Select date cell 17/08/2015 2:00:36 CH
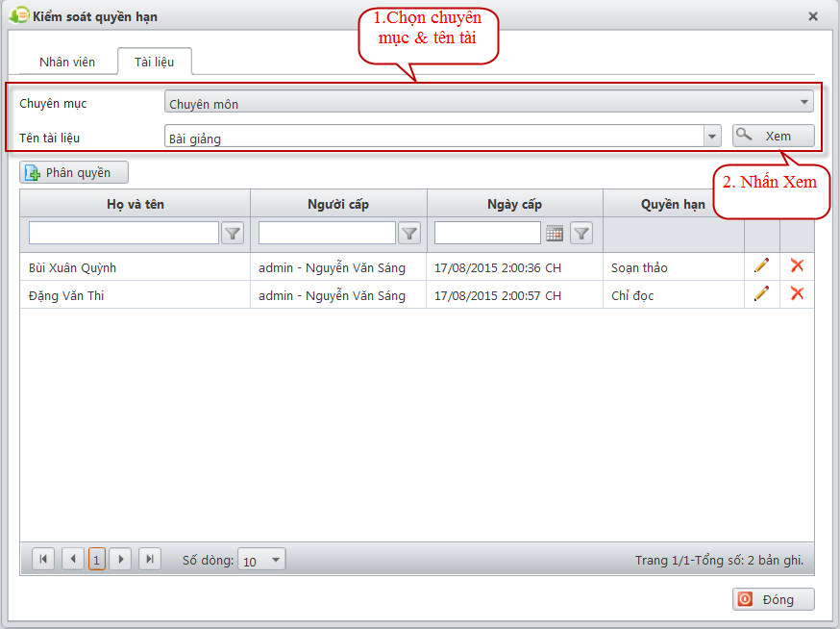Viewport: 840px width, 629px height. pos(515,267)
